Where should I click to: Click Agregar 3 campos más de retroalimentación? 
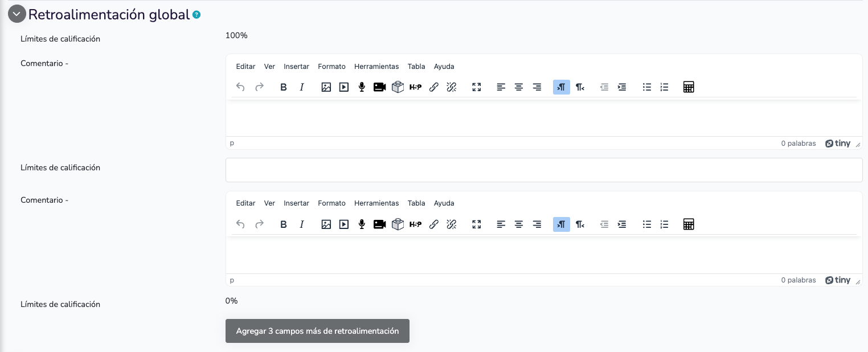317,331
